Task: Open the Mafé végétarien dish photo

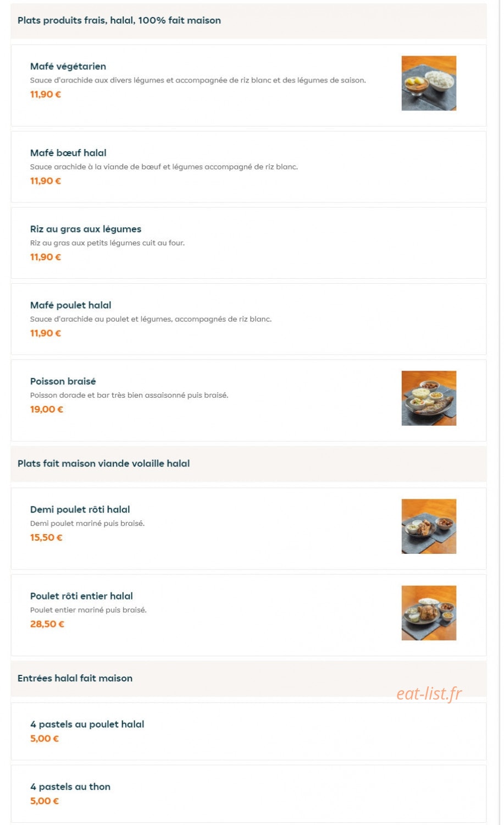Action: (429, 83)
